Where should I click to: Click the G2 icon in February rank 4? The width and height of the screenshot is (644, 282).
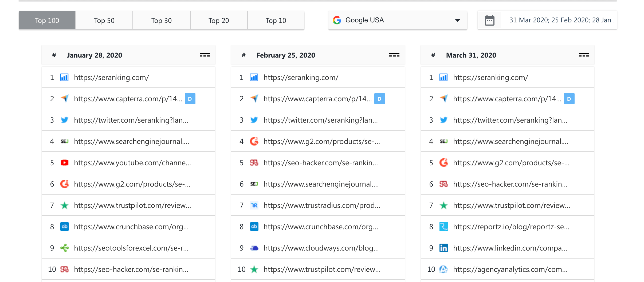[x=254, y=141]
